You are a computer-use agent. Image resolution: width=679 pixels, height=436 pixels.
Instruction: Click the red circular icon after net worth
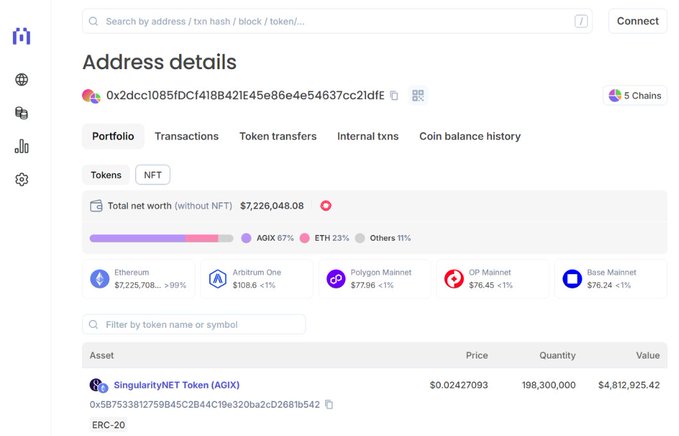coord(326,206)
